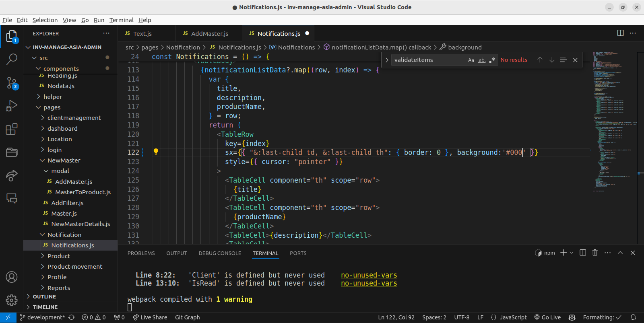Toggle Match Case in find widget

tap(471, 60)
